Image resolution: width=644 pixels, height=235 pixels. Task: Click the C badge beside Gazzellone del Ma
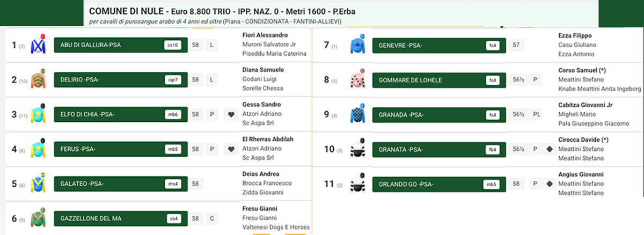(212, 218)
